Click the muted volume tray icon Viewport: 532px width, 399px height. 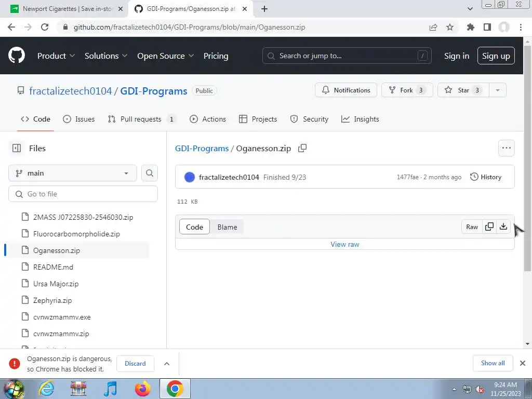coord(480,390)
